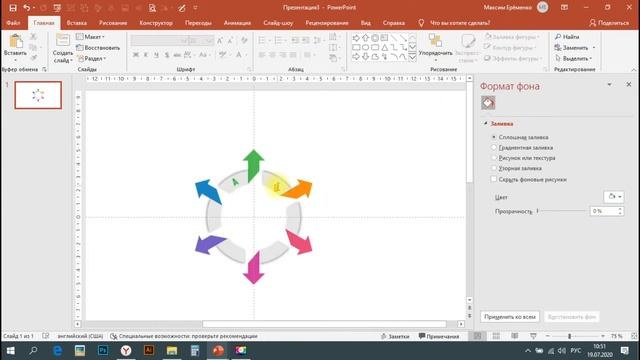Viewport: 640px width, 360px height.
Task: Expand the shapes gallery more arrow
Action: (413, 57)
